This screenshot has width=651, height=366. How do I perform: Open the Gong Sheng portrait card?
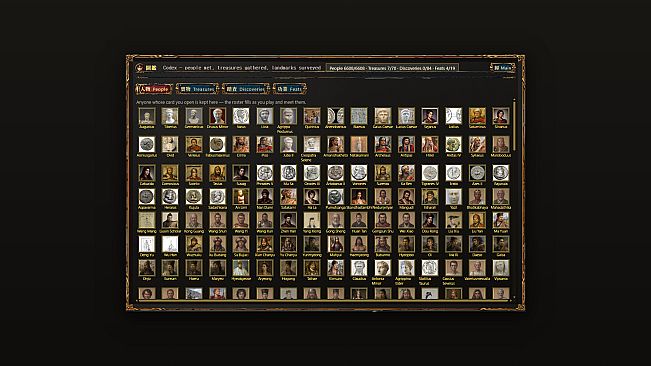click(x=335, y=220)
